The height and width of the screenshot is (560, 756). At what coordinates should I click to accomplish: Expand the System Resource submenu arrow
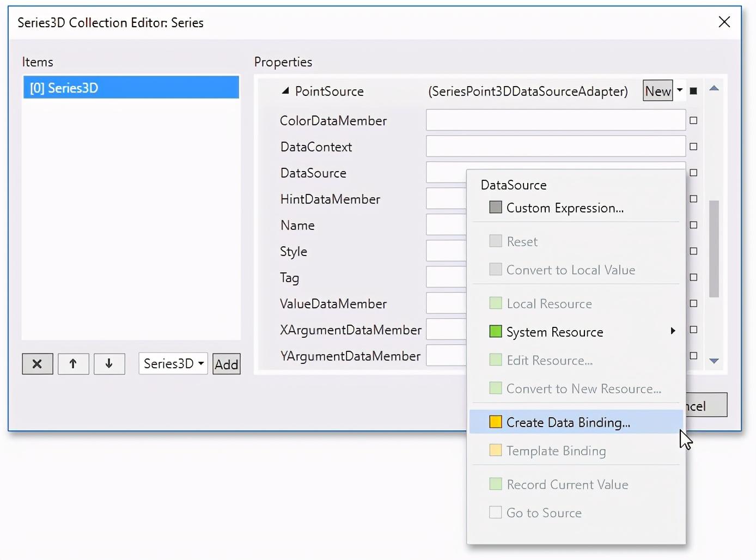673,331
